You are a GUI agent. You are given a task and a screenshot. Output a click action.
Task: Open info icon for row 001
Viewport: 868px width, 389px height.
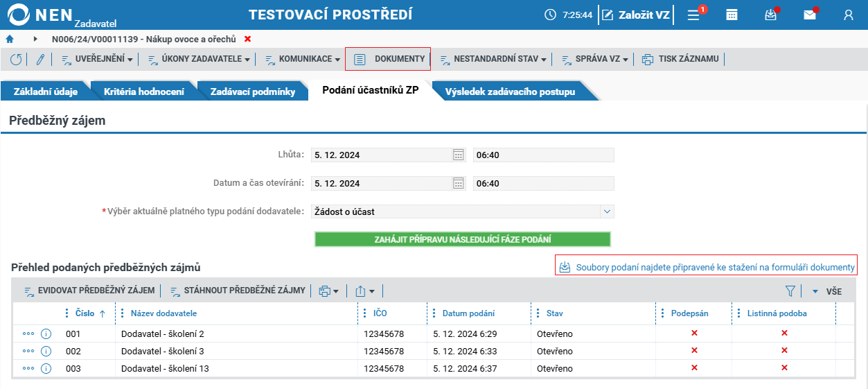click(46, 334)
